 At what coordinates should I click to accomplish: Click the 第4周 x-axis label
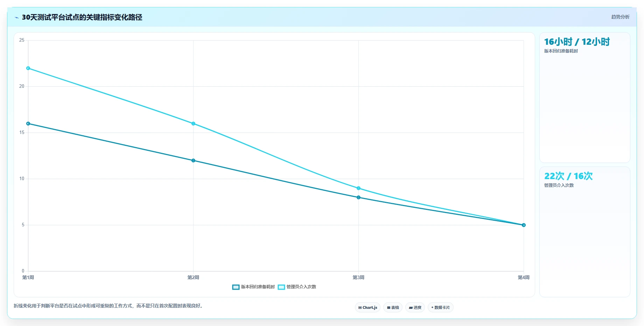pos(524,277)
